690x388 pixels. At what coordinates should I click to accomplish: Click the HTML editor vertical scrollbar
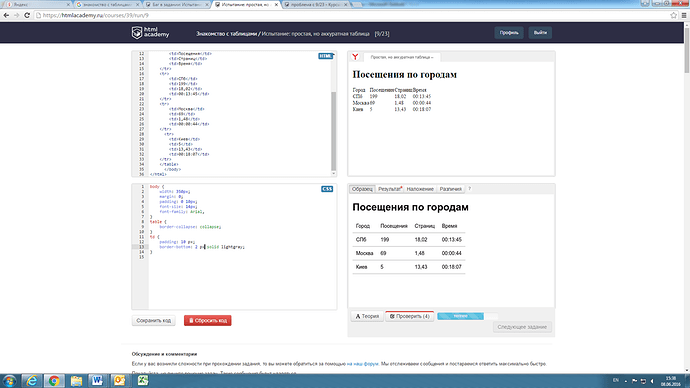pyautogui.click(x=334, y=131)
